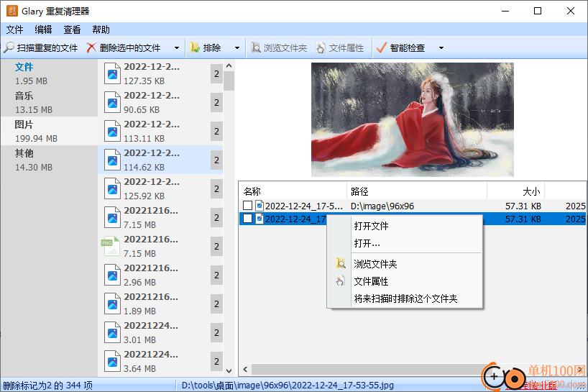Select the 文件 1.95 MB category

click(49, 73)
